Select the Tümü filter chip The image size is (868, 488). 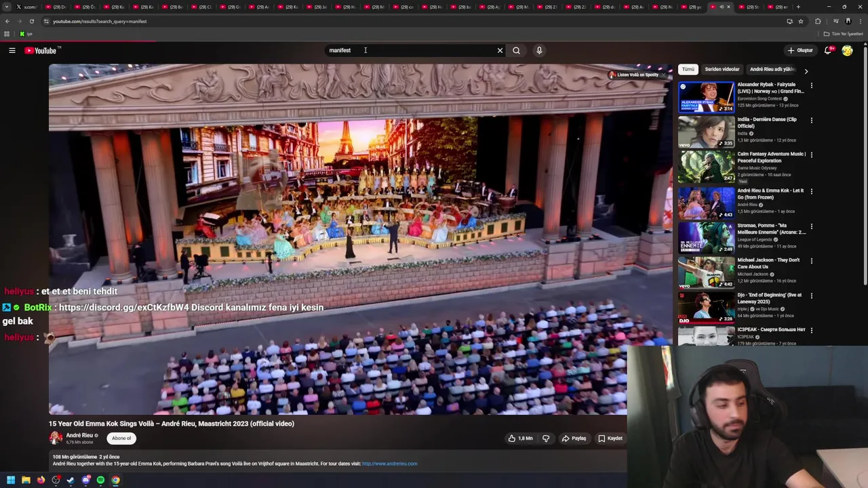pyautogui.click(x=688, y=69)
